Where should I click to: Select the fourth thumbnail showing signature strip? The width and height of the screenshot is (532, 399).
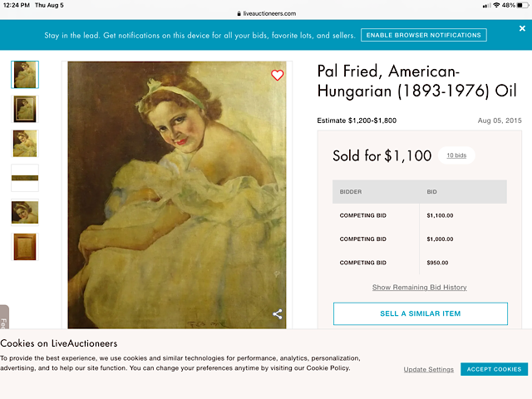coord(24,177)
